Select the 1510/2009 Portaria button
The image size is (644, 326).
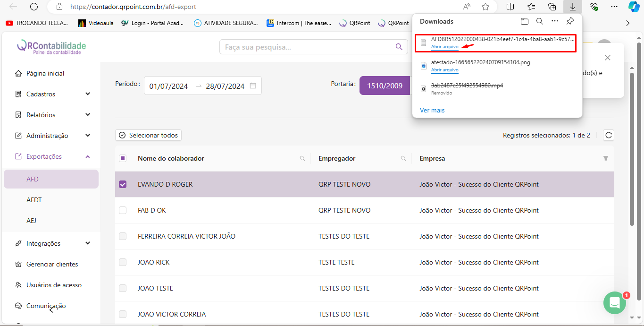point(385,86)
